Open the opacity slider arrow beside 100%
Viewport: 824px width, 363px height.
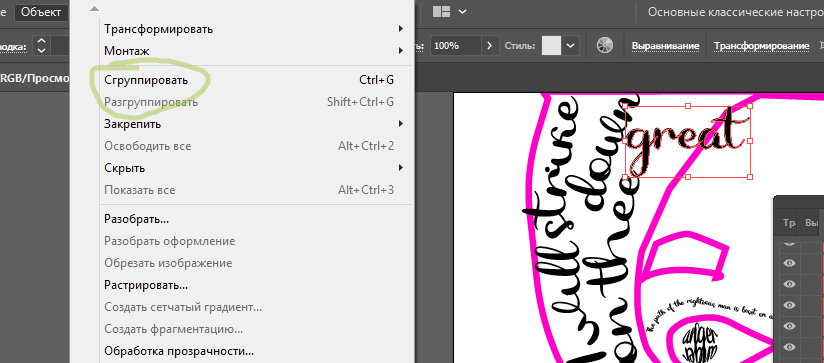coord(490,46)
